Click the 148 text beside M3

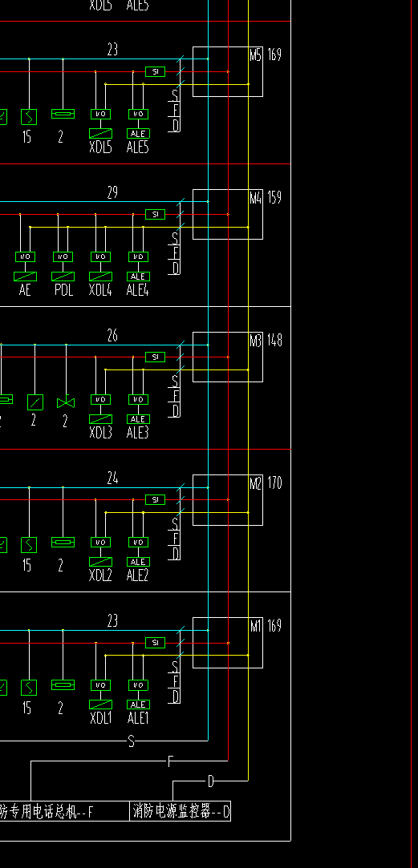click(x=275, y=341)
